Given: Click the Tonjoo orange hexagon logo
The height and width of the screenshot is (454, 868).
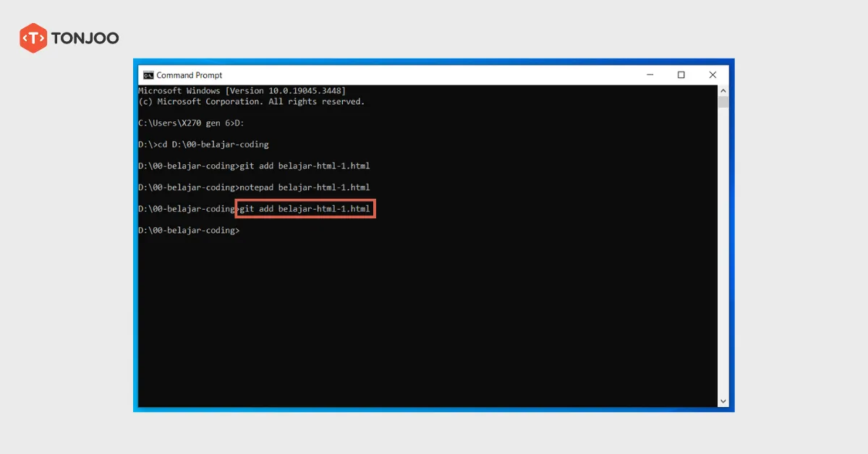Looking at the screenshot, I should (33, 38).
